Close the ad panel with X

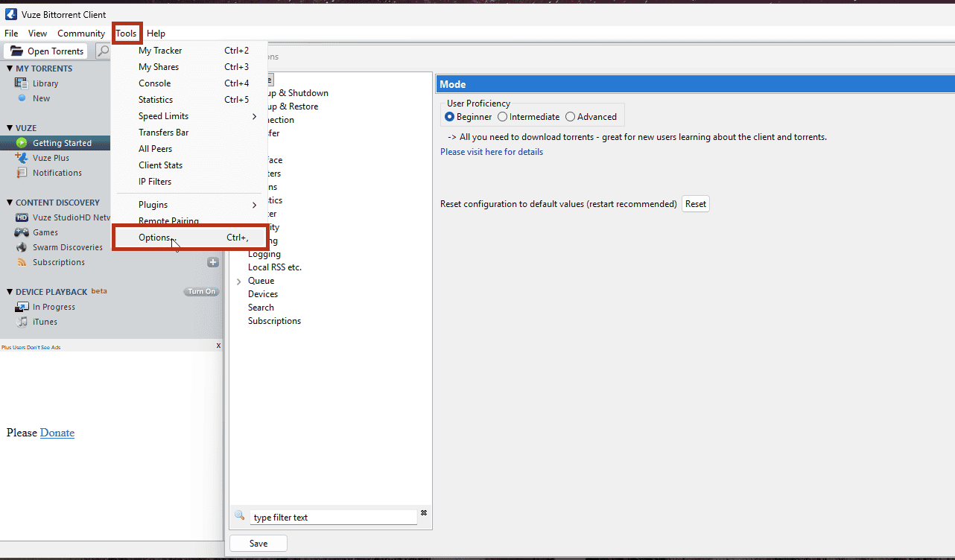point(218,346)
